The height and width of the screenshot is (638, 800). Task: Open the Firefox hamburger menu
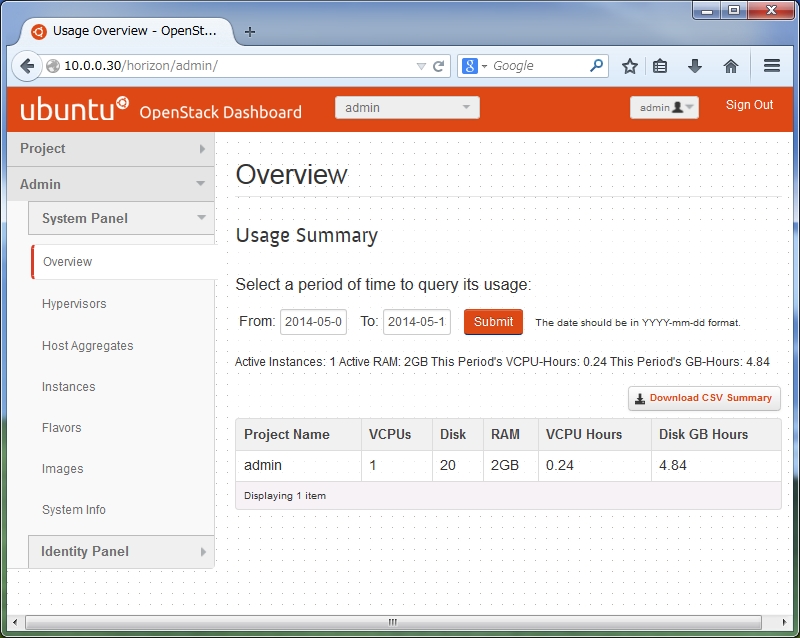click(x=771, y=66)
